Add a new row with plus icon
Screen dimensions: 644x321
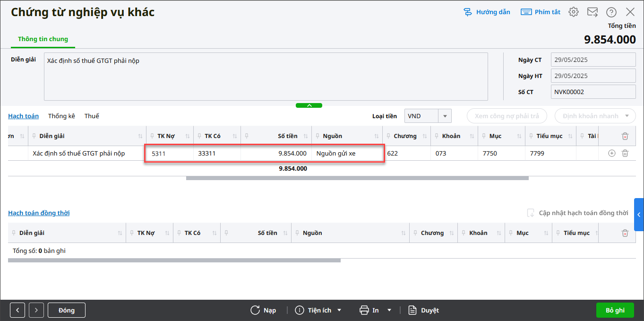612,153
